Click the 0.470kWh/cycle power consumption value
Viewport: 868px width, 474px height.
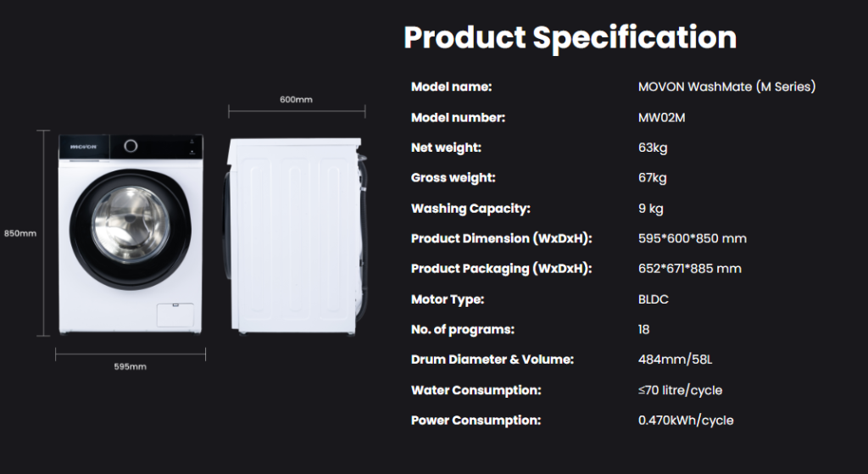click(686, 421)
